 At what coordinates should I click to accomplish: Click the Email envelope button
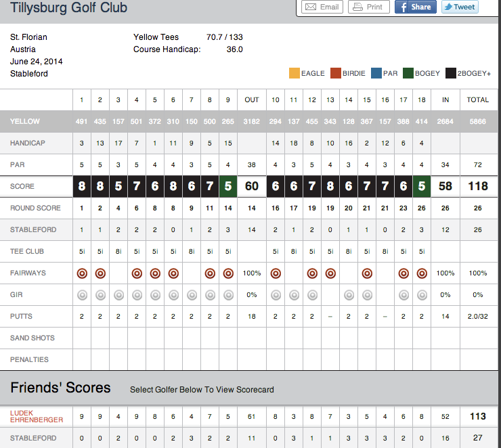click(322, 7)
